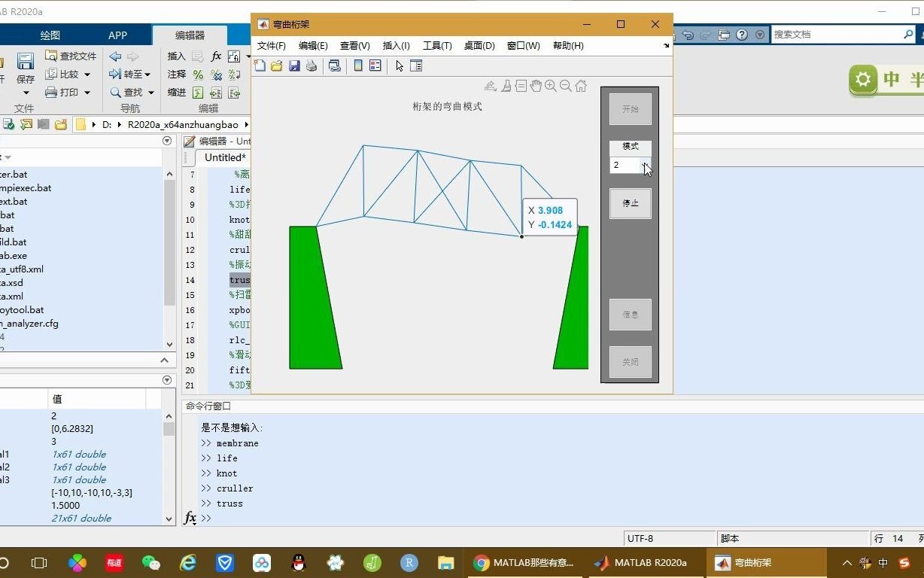Select the pan hand tool above axes
This screenshot has width=924, height=578.
coord(536,87)
